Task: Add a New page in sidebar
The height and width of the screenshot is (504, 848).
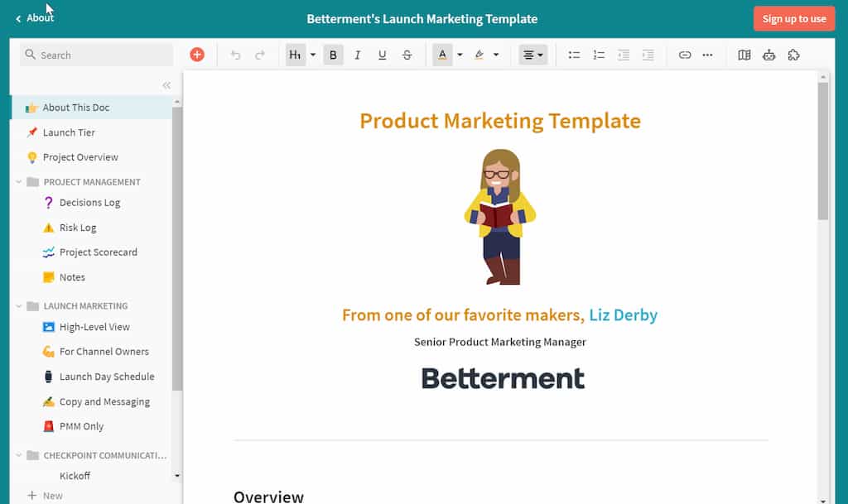Action: click(46, 496)
